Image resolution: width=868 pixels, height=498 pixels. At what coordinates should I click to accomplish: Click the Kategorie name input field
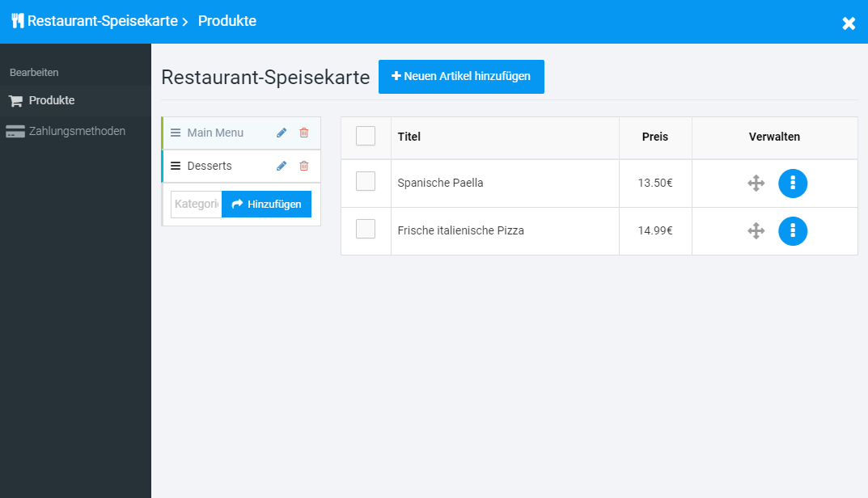coord(196,205)
